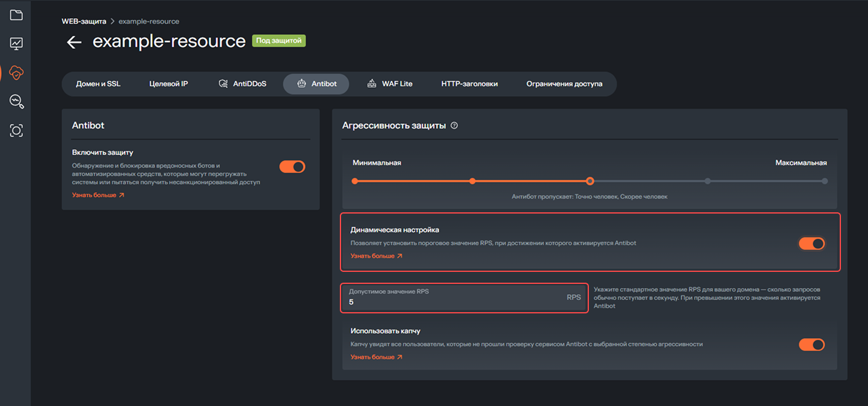The width and height of the screenshot is (868, 406).
Task: Switch to the HTTP-заголовки tab
Action: click(469, 84)
